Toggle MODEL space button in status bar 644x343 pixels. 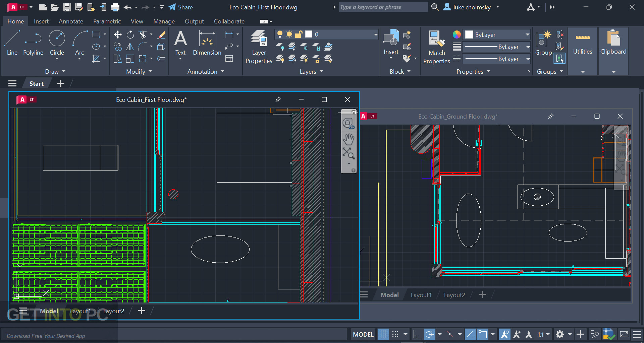(x=363, y=334)
